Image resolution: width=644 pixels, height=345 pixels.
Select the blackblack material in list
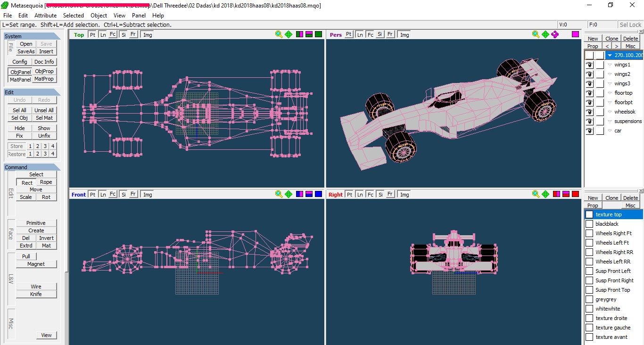[607, 224]
